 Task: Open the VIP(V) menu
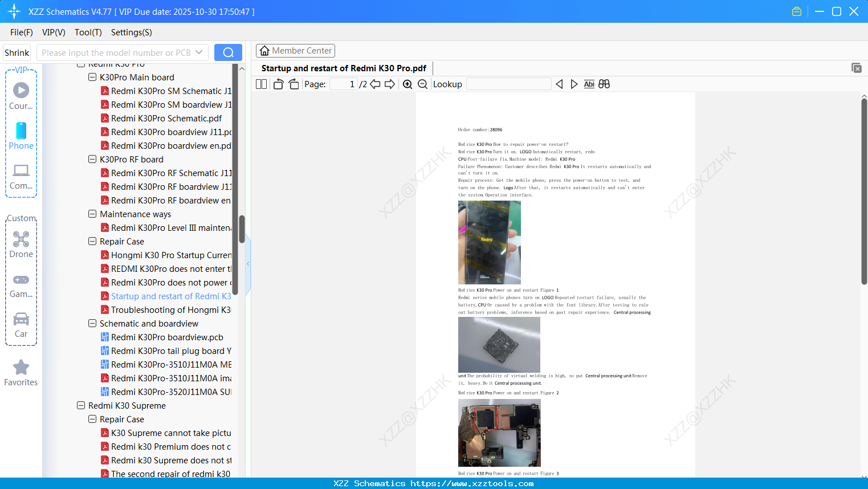click(x=54, y=32)
